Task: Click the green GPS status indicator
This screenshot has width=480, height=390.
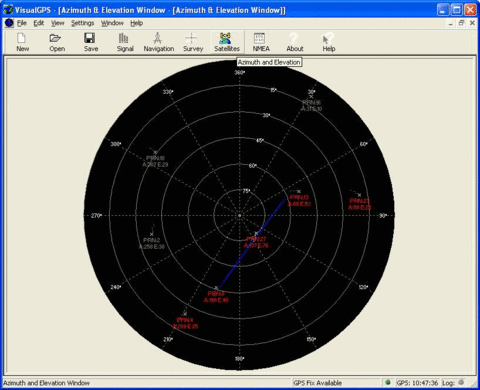Action: pyautogui.click(x=388, y=382)
